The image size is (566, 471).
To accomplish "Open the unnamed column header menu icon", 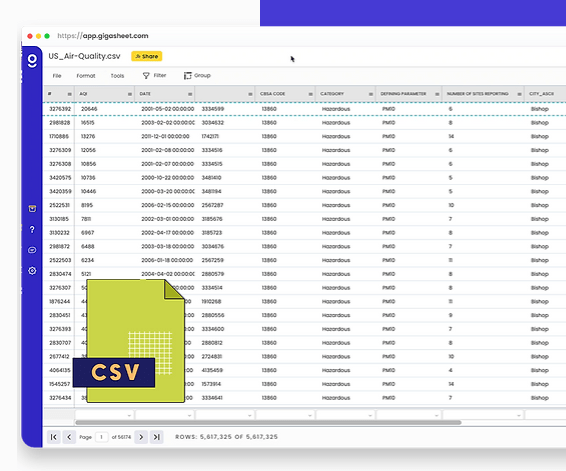I will pos(251,94).
